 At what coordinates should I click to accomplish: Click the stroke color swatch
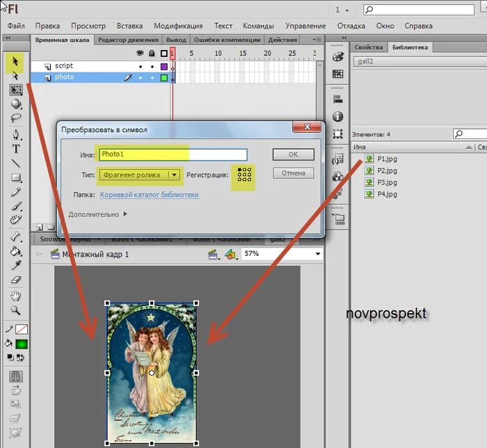[22, 329]
